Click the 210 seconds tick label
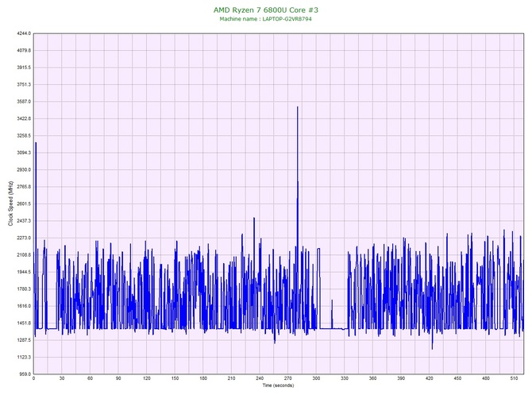 [231, 378]
